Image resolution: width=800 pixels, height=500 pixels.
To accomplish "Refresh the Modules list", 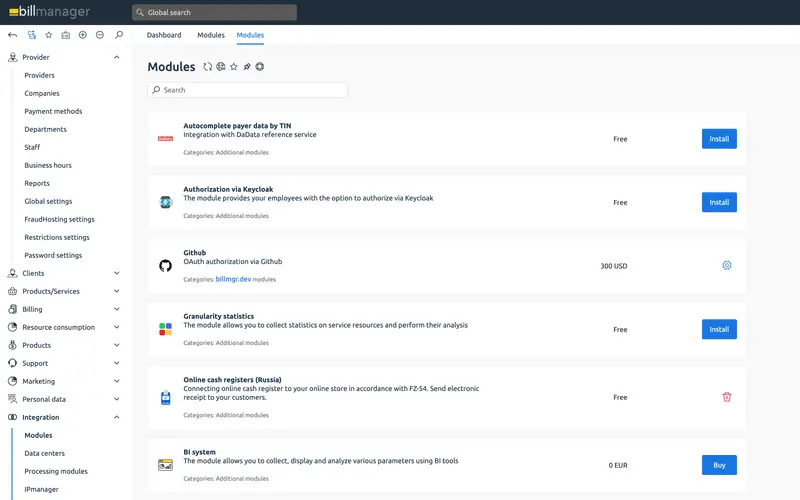I will point(207,67).
